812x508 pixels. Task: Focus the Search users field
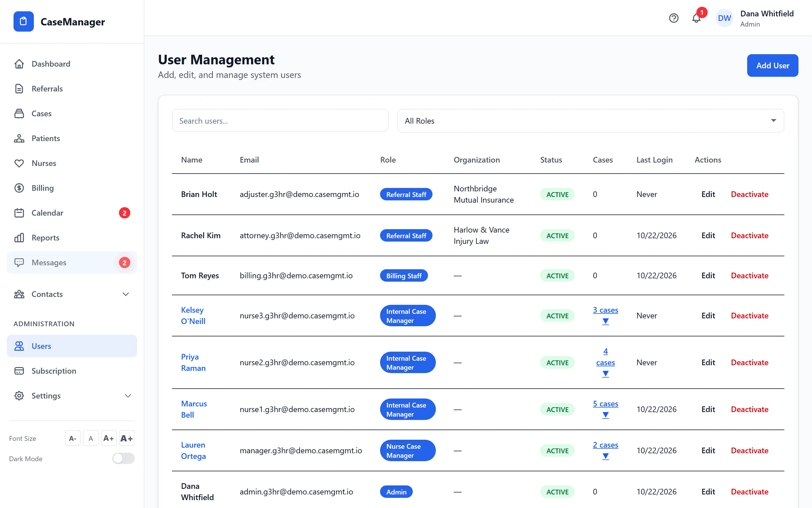click(x=280, y=121)
